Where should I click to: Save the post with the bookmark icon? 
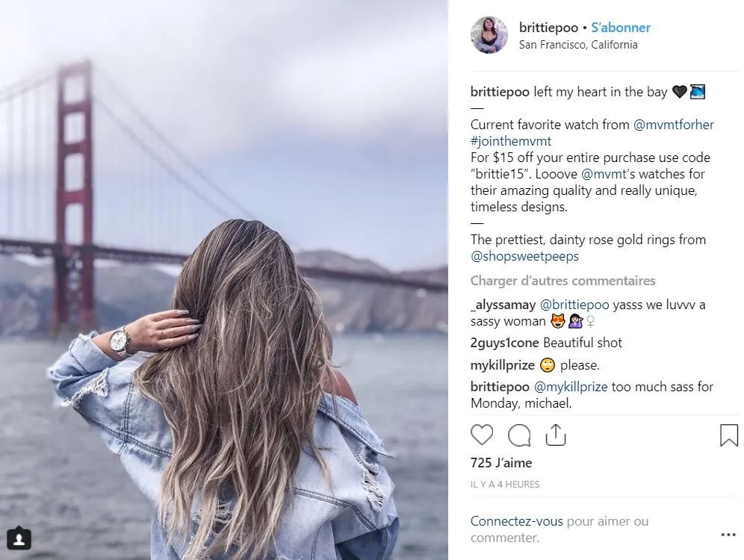(728, 435)
